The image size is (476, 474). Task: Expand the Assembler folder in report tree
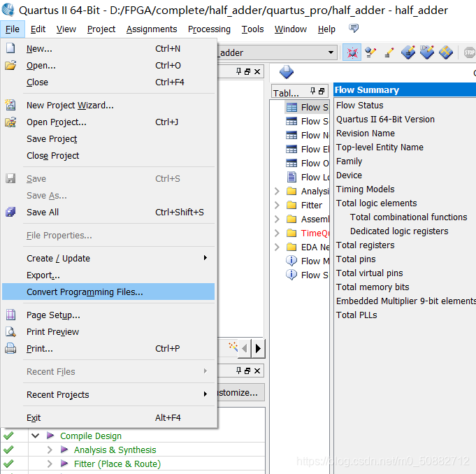tap(277, 219)
